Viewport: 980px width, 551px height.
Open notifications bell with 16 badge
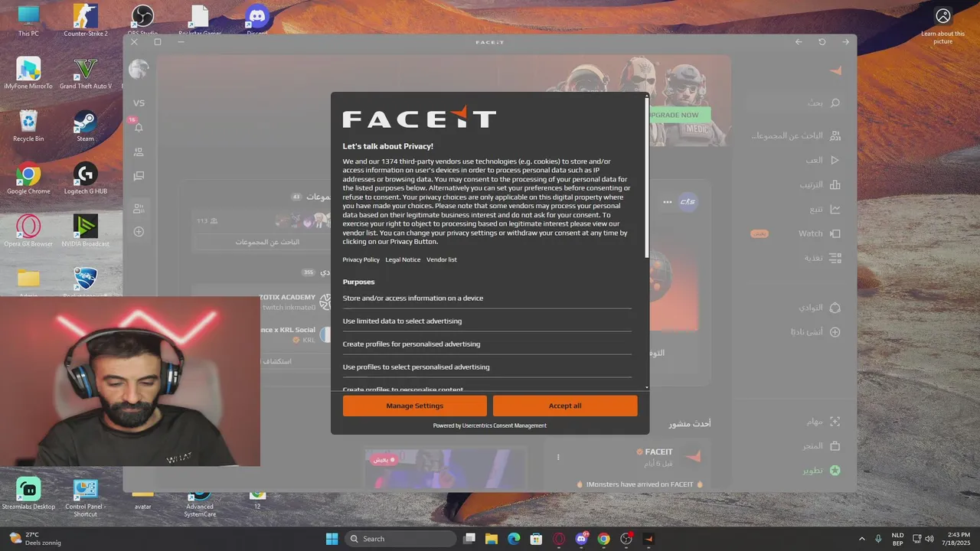(139, 126)
